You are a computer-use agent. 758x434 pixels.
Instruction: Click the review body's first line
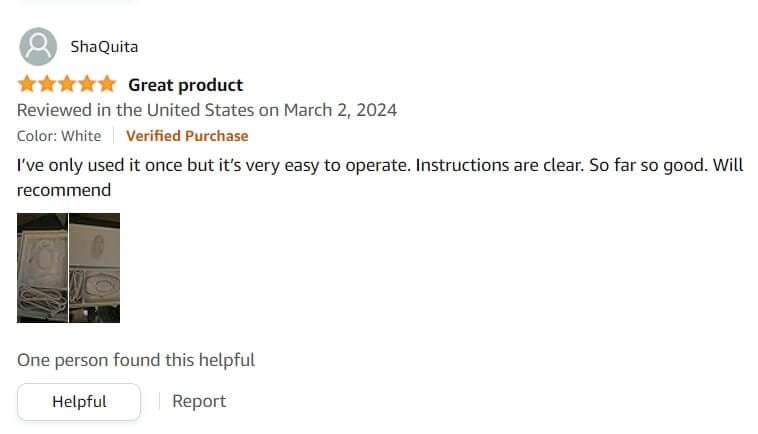[380, 165]
